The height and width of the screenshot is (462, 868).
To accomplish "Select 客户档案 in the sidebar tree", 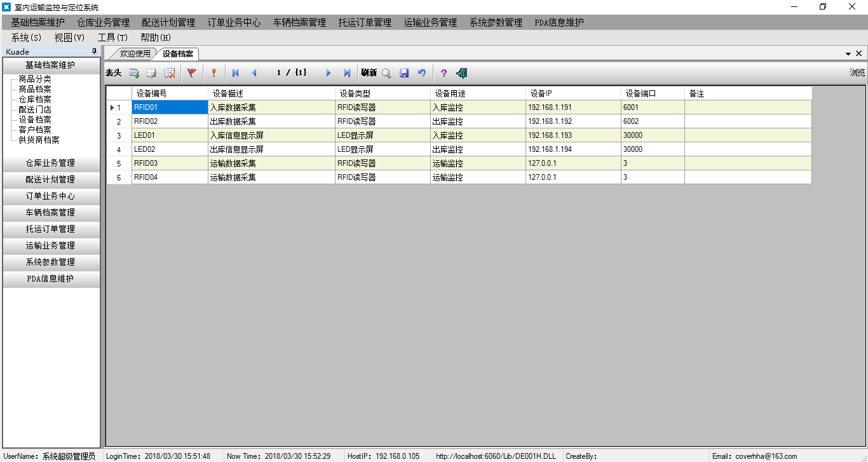I will [35, 130].
